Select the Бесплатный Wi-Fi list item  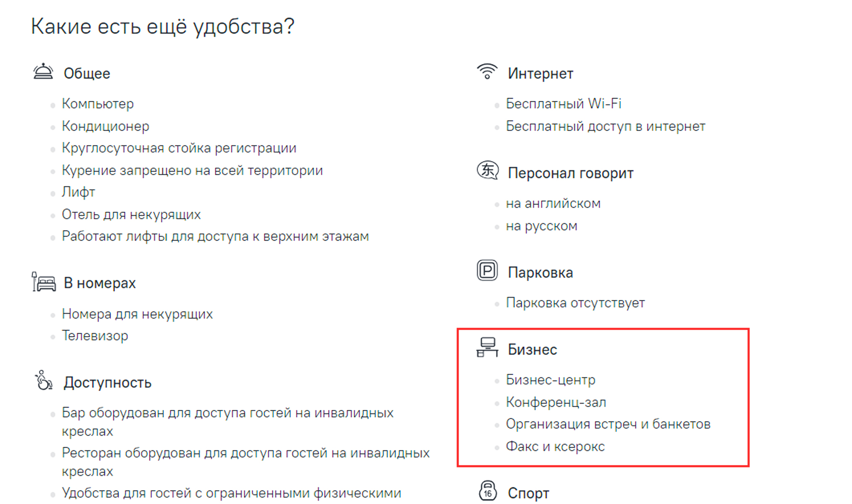click(x=563, y=104)
